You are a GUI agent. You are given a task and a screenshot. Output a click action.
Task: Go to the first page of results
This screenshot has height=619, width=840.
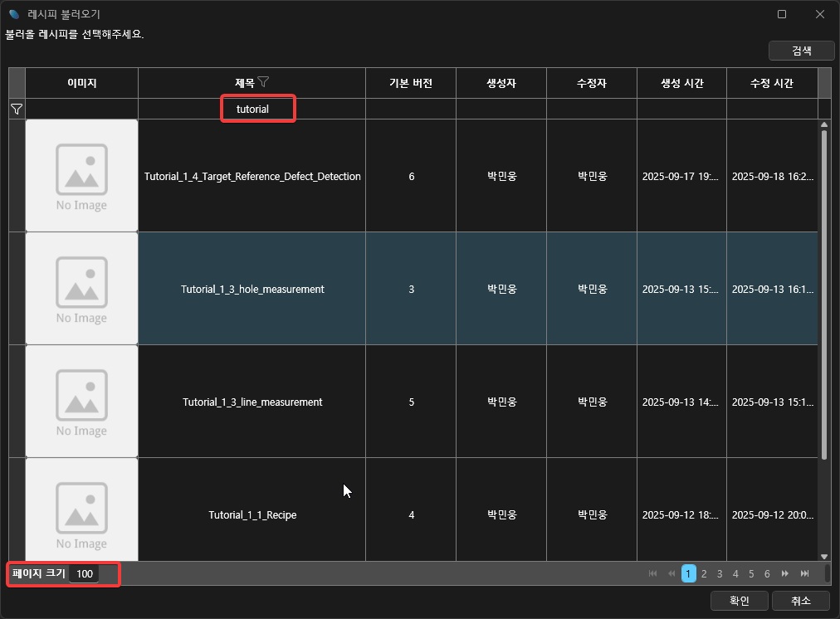point(652,573)
